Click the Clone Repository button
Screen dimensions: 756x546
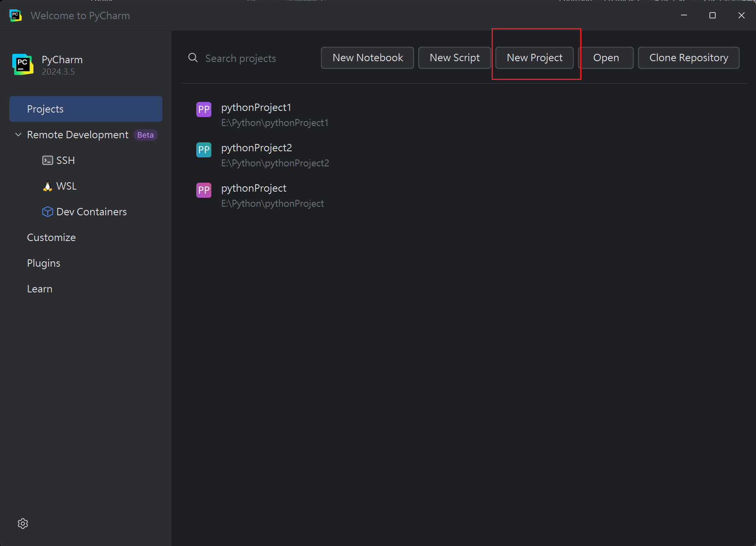[689, 58]
